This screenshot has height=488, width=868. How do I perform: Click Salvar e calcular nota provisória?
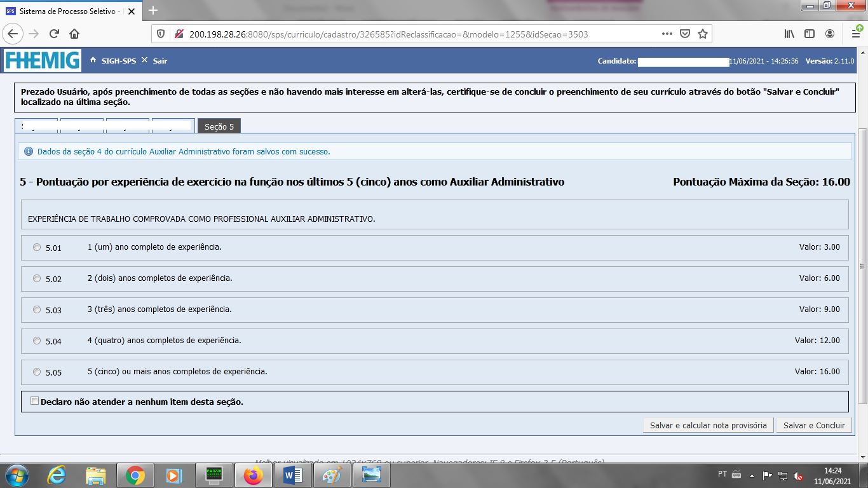708,425
